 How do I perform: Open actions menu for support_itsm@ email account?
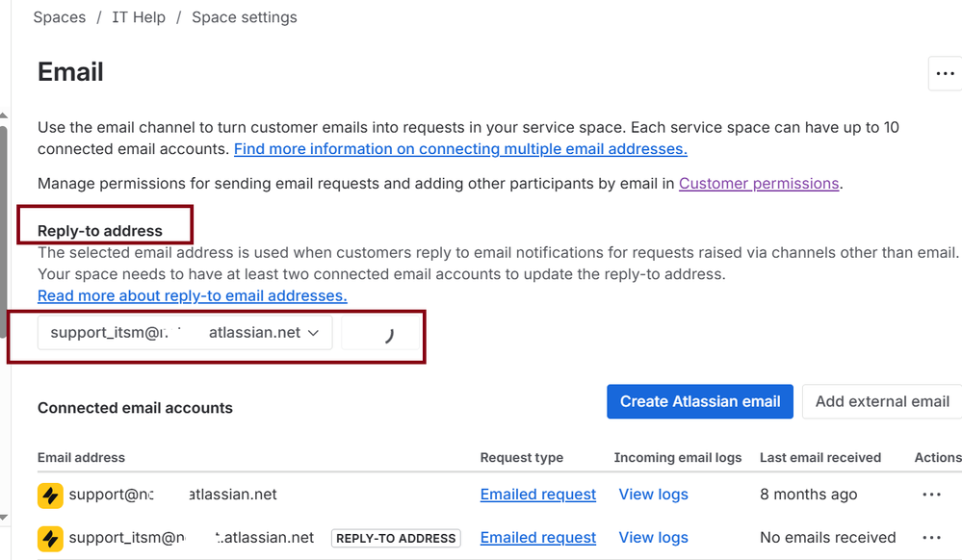[931, 538]
